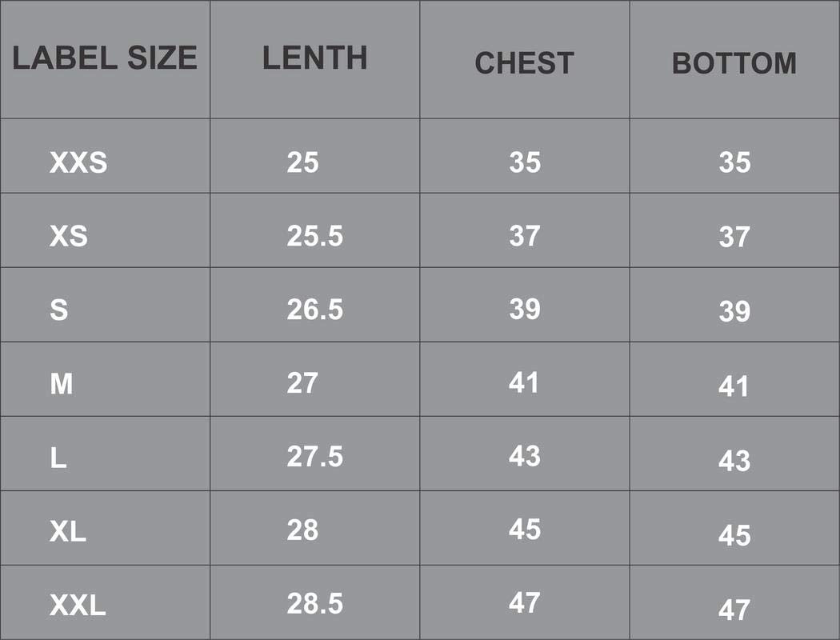Click the LENTH column header
840x640 pixels.
pos(315,58)
